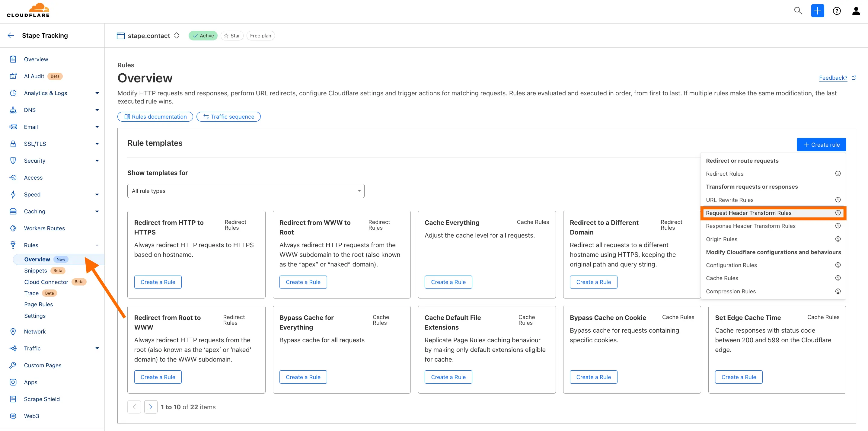Create a Rule for Cache Everything

(448, 282)
